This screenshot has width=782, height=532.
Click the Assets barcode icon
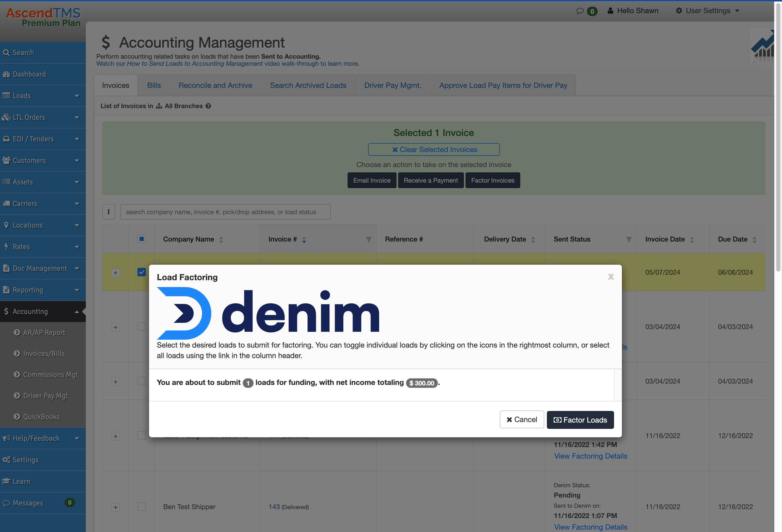click(6, 182)
